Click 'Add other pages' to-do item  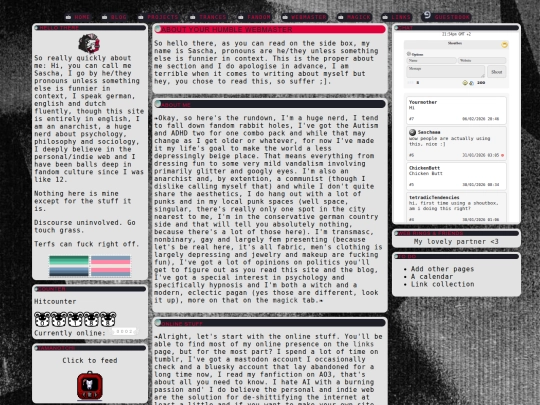(442, 269)
